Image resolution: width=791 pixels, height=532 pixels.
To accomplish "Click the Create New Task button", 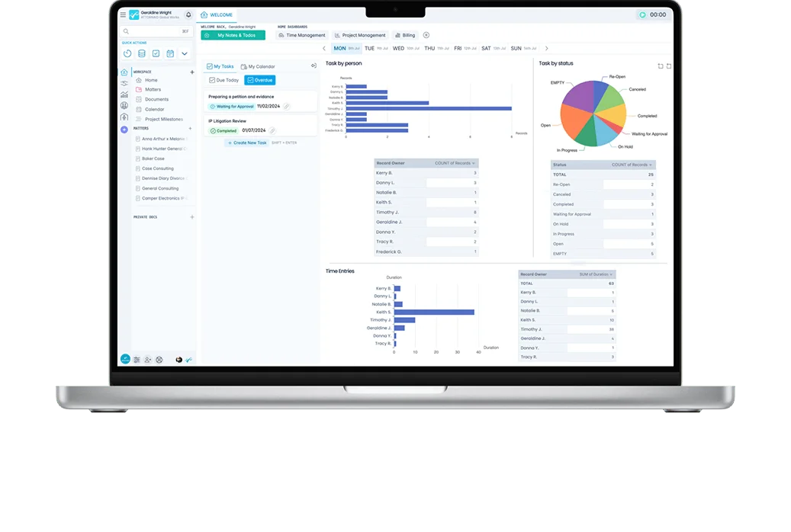I will pos(246,143).
